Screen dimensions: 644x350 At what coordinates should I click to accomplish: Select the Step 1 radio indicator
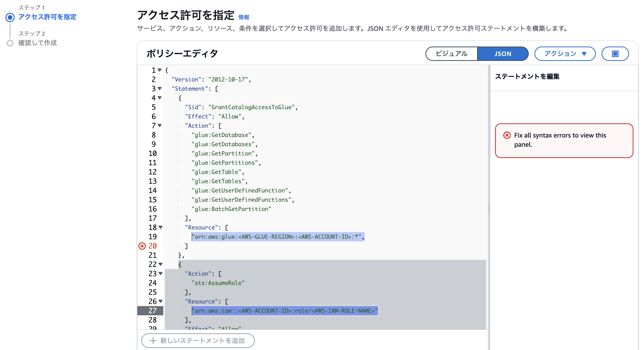[10, 17]
